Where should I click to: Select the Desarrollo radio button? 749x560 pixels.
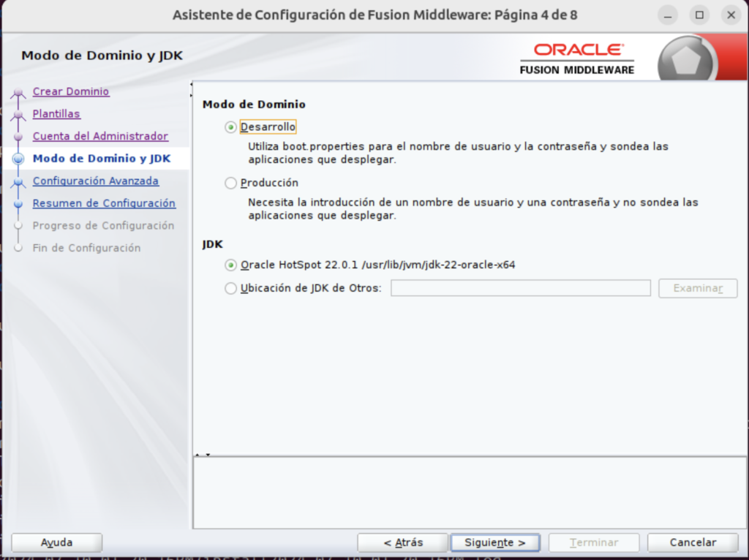[230, 126]
